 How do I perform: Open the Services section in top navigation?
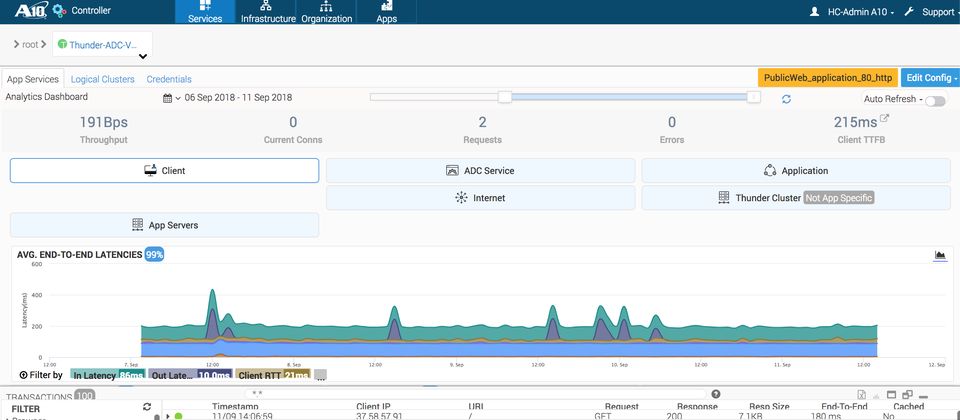point(205,12)
